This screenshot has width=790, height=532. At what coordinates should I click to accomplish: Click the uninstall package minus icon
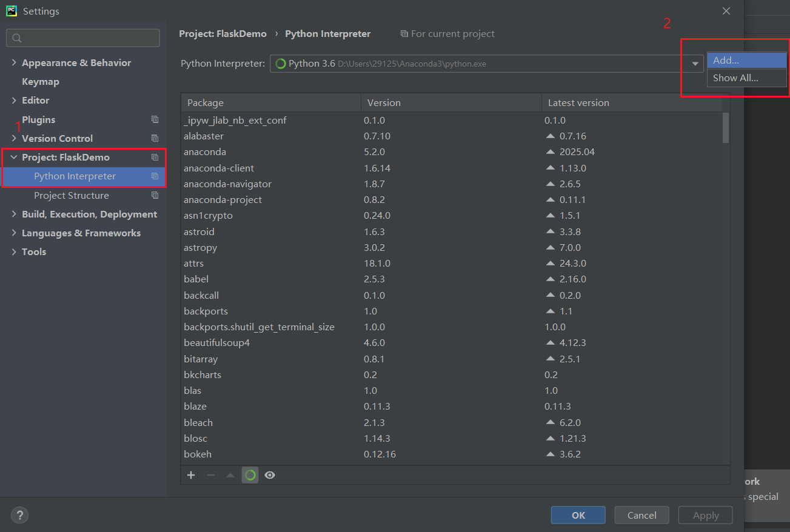point(211,475)
